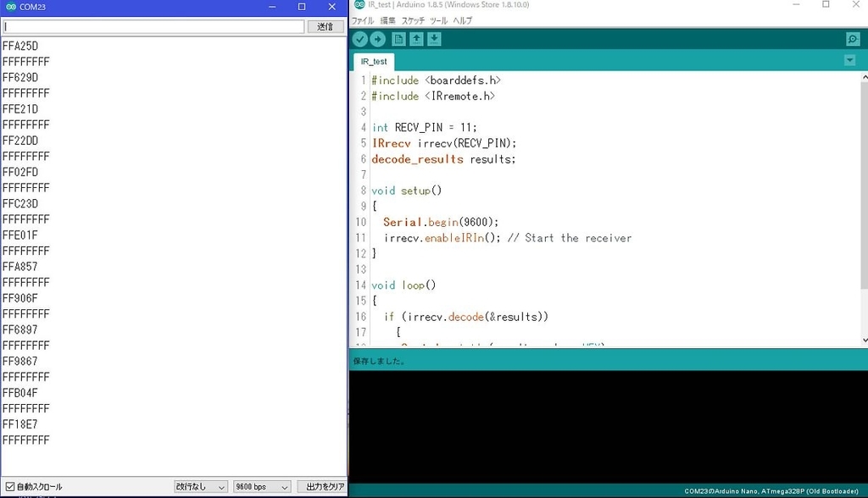This screenshot has height=498, width=868.
Task: Create a new sketch with the New file icon
Action: [x=398, y=39]
